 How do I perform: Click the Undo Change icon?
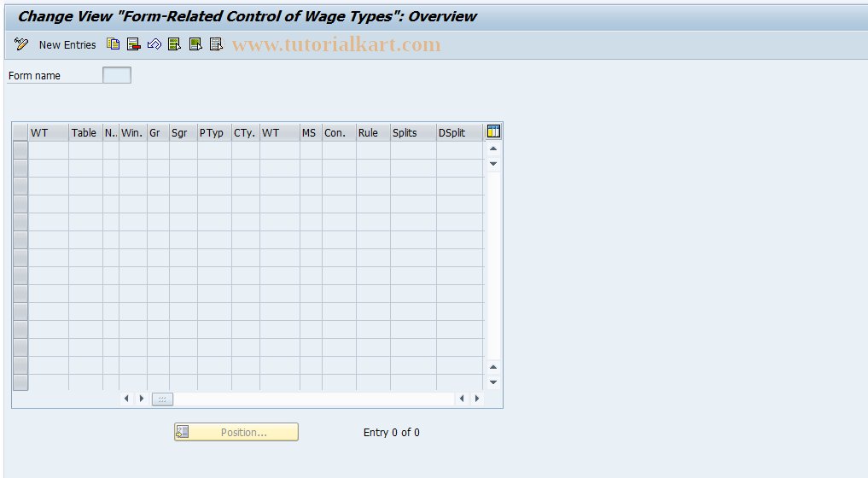coord(154,44)
